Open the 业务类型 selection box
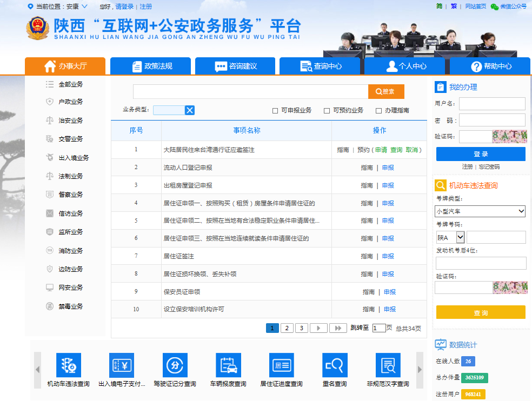This screenshot has width=532, height=401. point(169,110)
